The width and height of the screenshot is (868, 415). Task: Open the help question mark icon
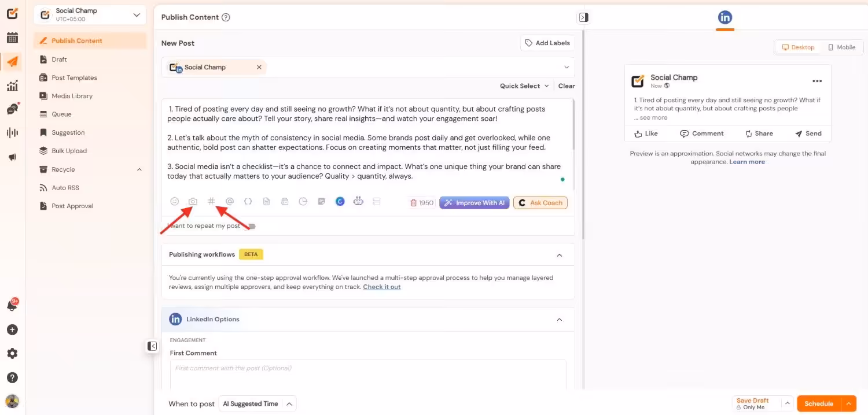click(x=12, y=377)
